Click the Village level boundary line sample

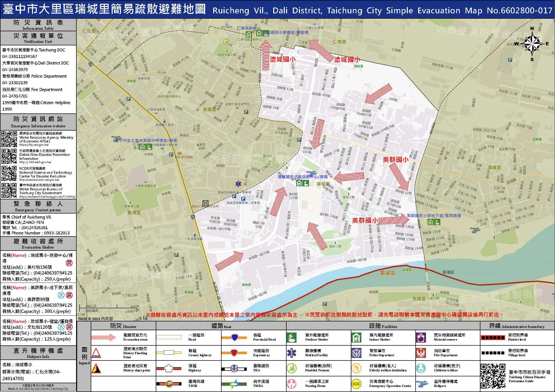pos(493,353)
